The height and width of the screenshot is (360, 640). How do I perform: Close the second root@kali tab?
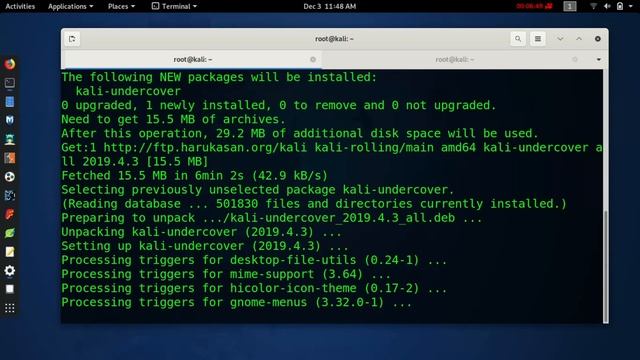tap(575, 60)
